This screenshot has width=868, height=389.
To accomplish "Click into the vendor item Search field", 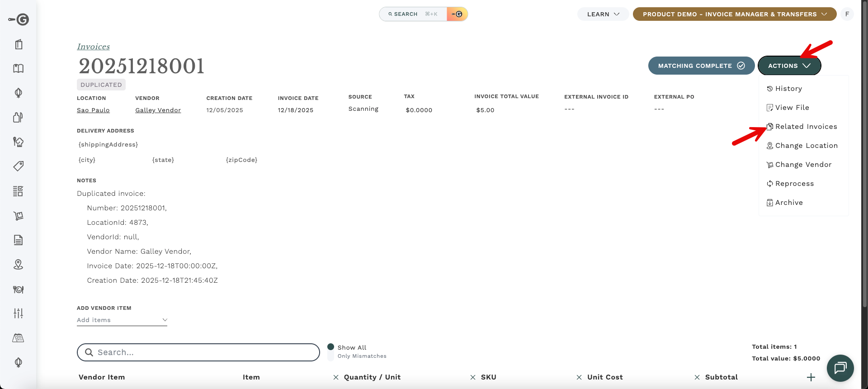I will [x=199, y=352].
